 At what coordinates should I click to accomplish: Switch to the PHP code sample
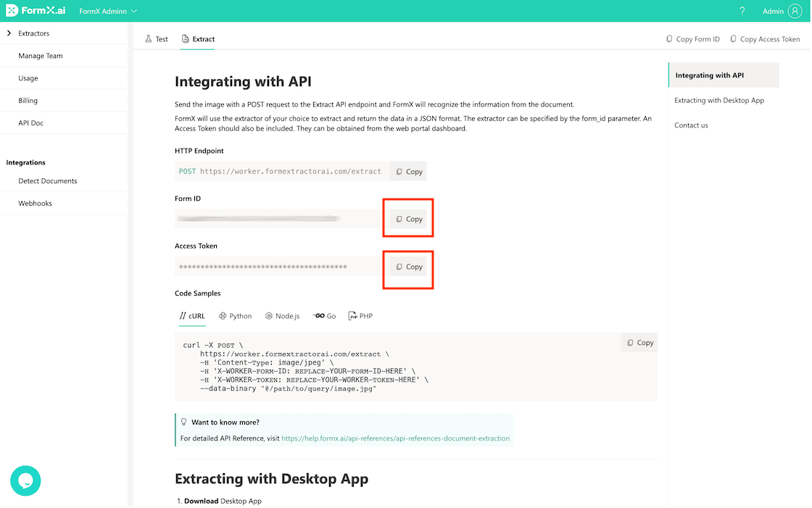[x=360, y=316]
